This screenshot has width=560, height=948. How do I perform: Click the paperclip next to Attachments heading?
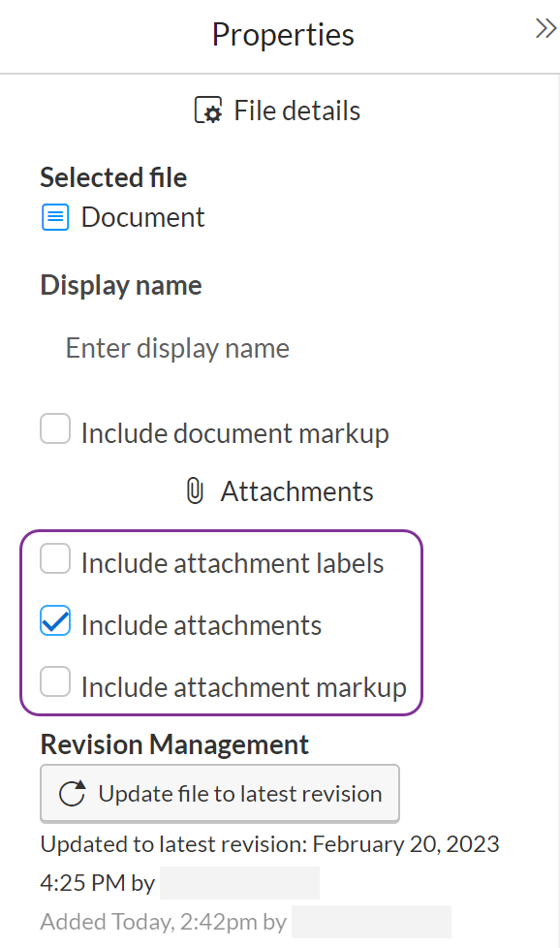[196, 490]
